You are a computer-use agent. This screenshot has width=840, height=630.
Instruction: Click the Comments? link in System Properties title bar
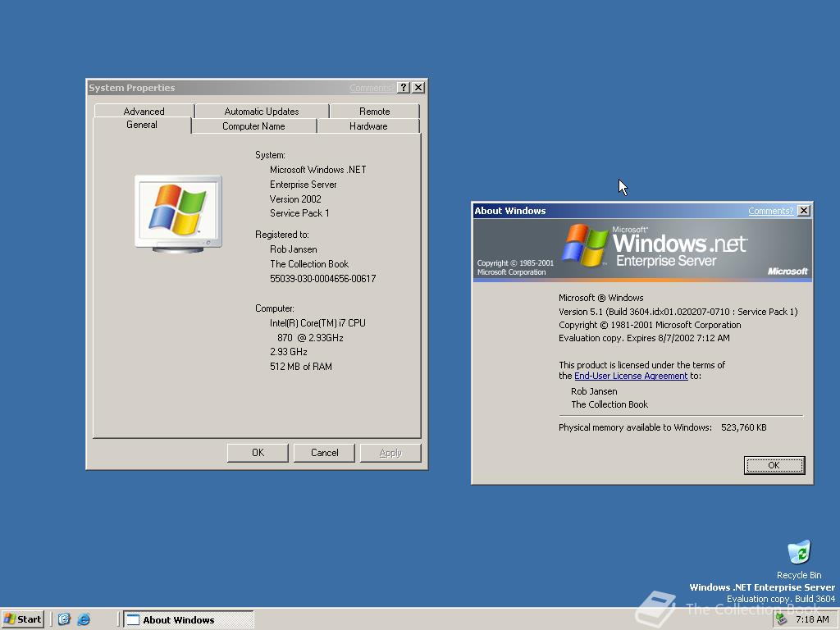click(372, 88)
